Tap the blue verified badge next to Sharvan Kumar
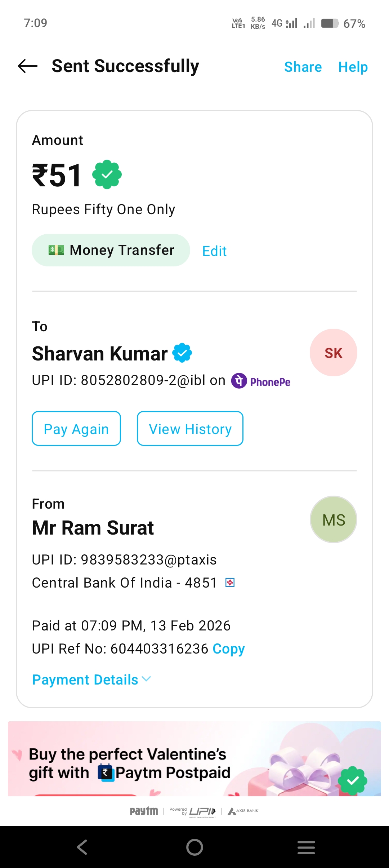389x868 pixels. click(182, 353)
